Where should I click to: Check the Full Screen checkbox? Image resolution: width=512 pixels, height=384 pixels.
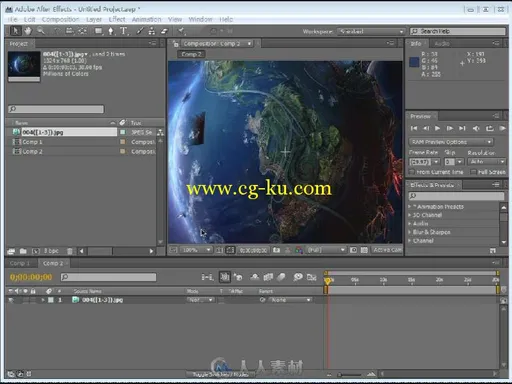point(473,172)
